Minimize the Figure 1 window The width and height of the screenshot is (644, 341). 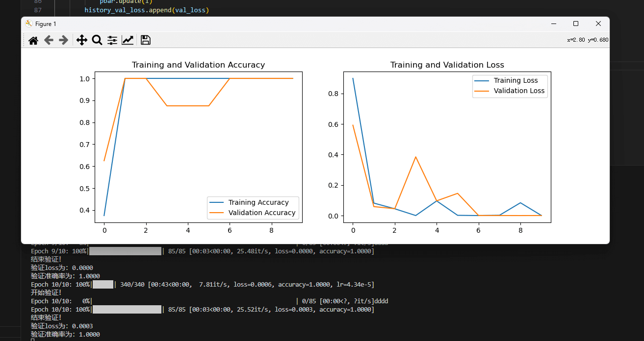(x=553, y=24)
